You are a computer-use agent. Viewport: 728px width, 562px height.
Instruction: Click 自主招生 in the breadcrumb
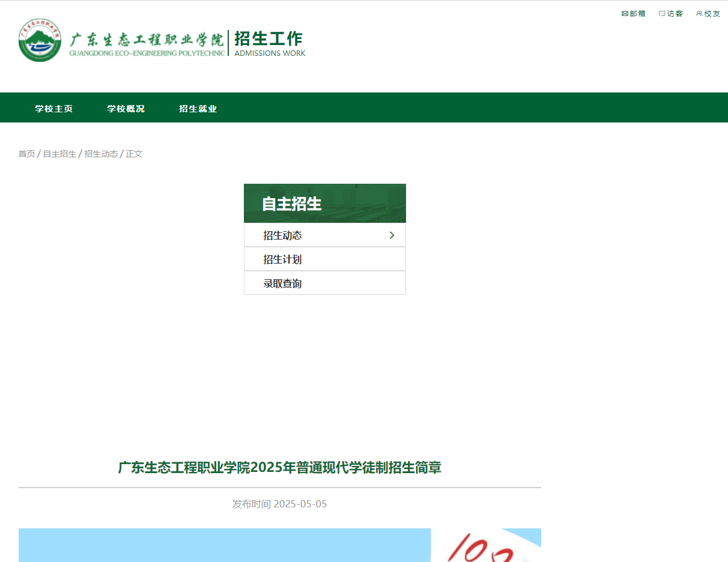pyautogui.click(x=59, y=154)
